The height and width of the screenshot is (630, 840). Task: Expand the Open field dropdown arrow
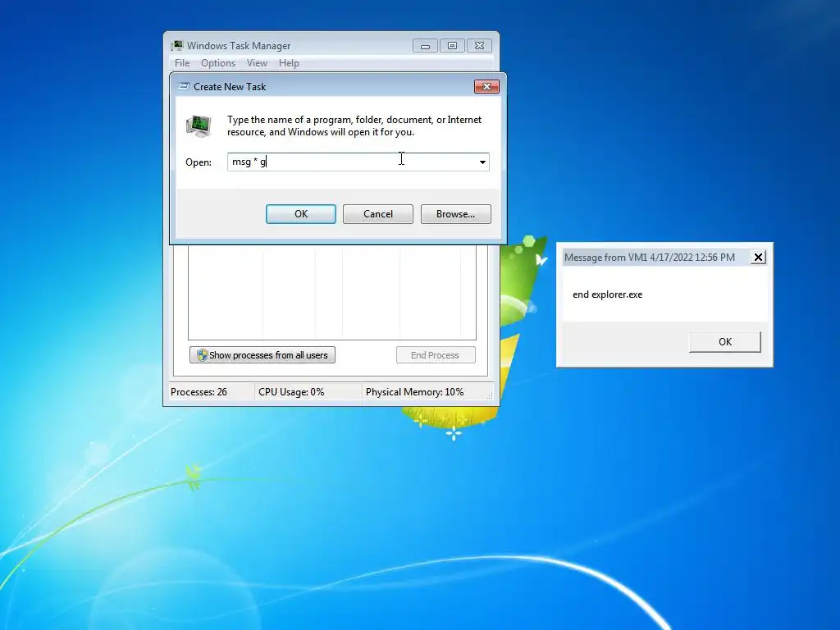coord(482,162)
